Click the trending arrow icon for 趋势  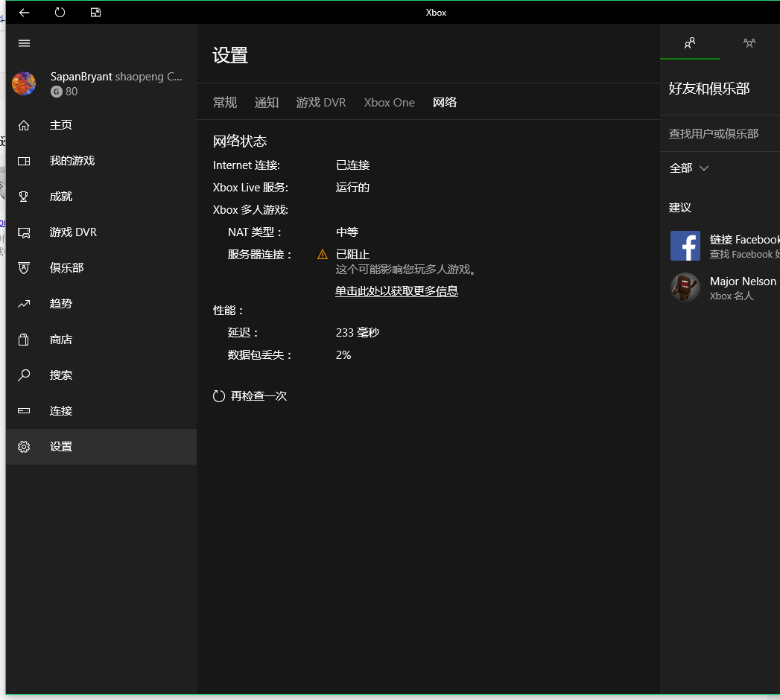tap(24, 304)
